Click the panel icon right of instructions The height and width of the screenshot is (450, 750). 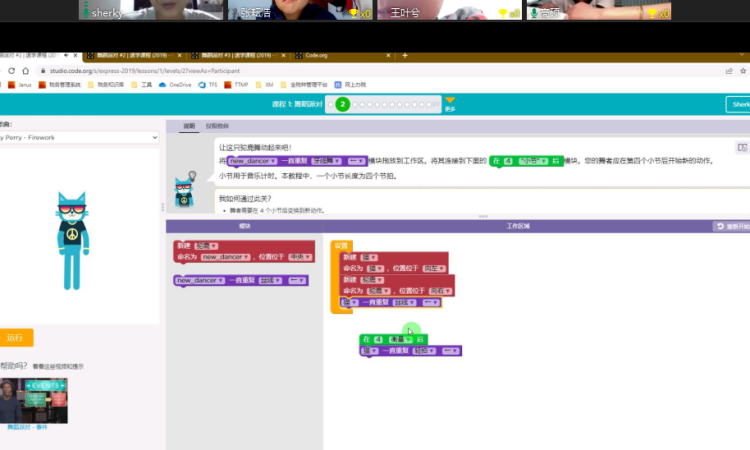pyautogui.click(x=742, y=148)
